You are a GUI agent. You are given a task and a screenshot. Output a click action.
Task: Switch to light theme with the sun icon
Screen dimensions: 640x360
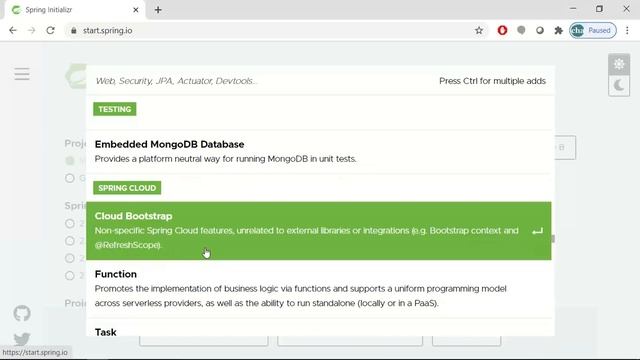pos(619,64)
